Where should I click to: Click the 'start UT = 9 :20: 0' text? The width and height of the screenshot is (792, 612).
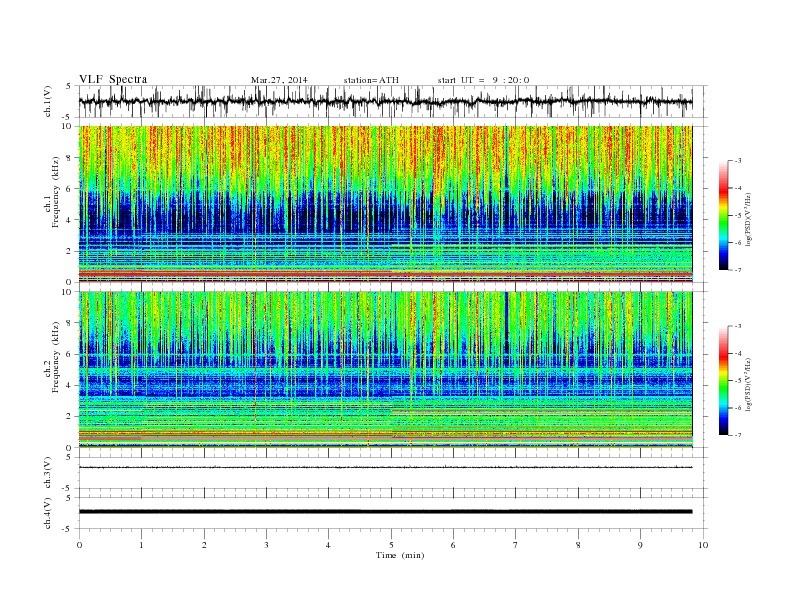(x=483, y=80)
